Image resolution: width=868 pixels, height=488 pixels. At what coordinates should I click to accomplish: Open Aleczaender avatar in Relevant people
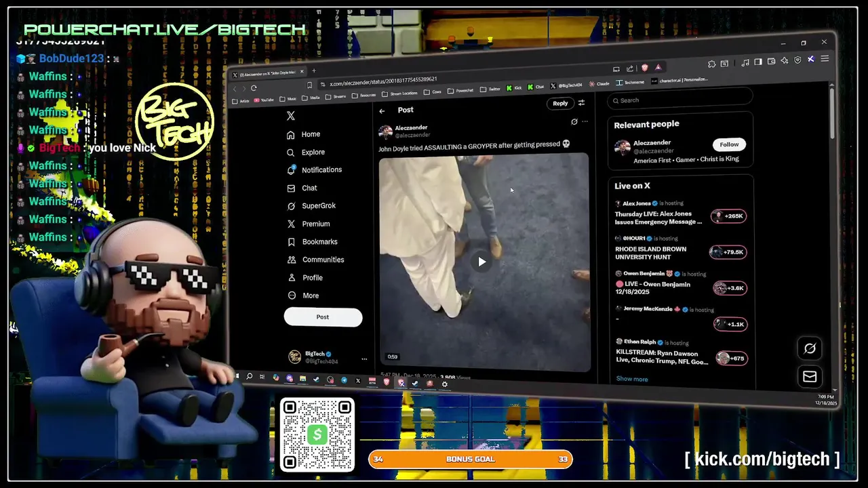click(x=622, y=148)
